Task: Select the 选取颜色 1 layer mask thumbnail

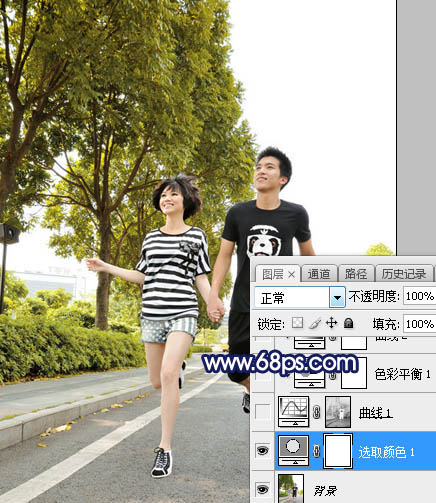Action: click(x=338, y=451)
